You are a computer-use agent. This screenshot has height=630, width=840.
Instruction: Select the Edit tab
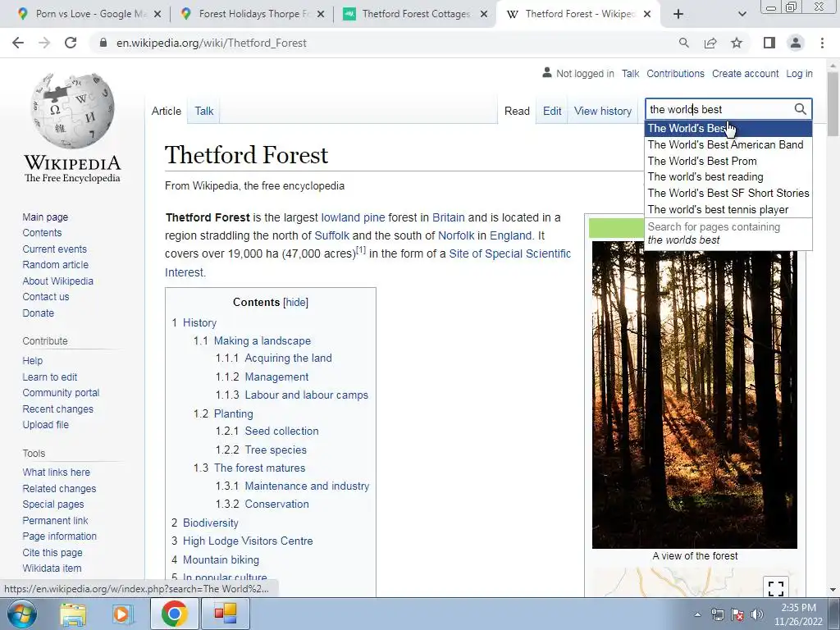point(552,111)
